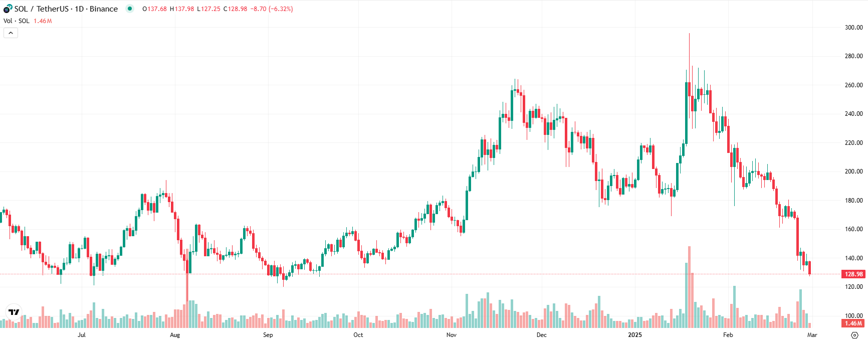Click the 1.46M volume readout in the legend

pos(44,21)
